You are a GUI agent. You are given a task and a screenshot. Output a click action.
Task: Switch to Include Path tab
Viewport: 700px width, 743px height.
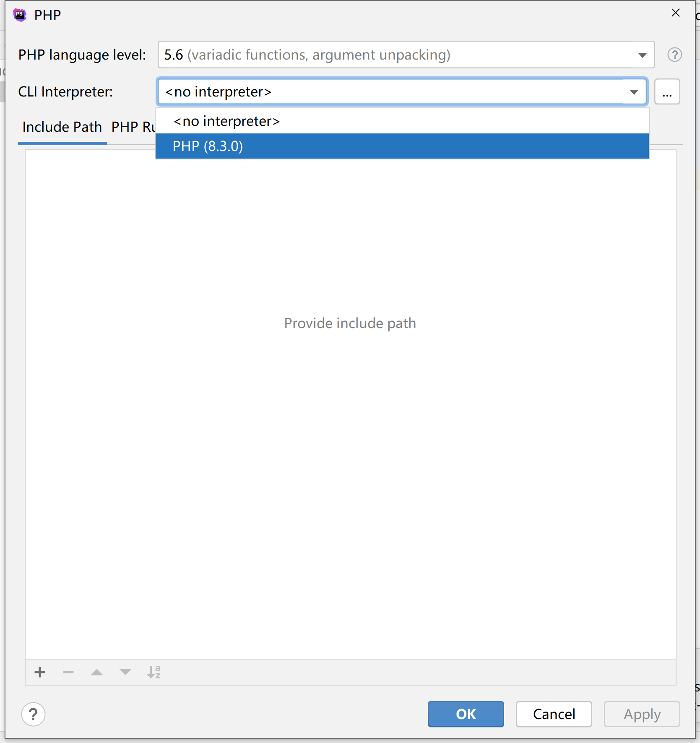(x=62, y=127)
